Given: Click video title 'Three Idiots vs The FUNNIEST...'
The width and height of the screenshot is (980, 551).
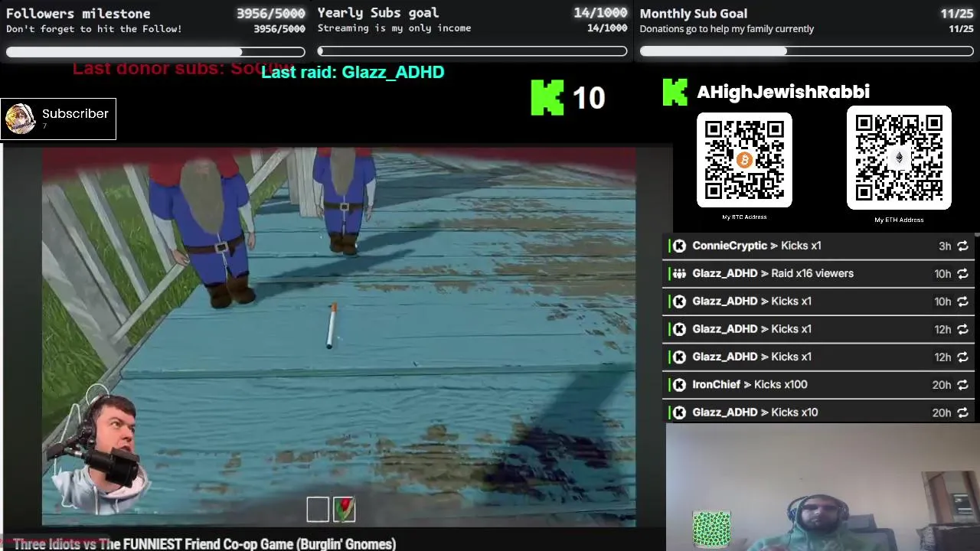Looking at the screenshot, I should [x=204, y=544].
